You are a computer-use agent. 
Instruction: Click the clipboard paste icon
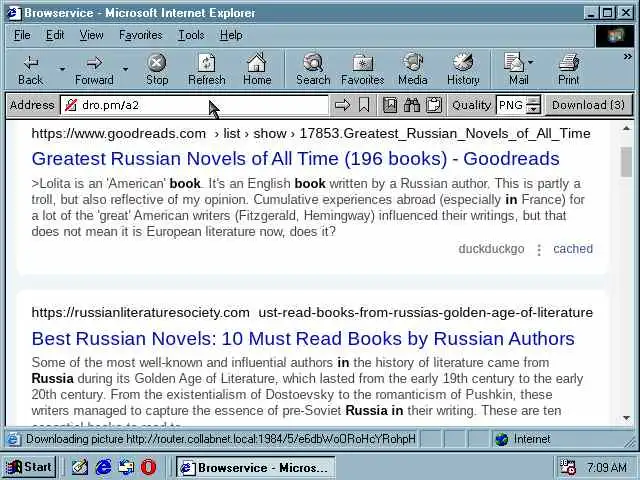[x=434, y=105]
